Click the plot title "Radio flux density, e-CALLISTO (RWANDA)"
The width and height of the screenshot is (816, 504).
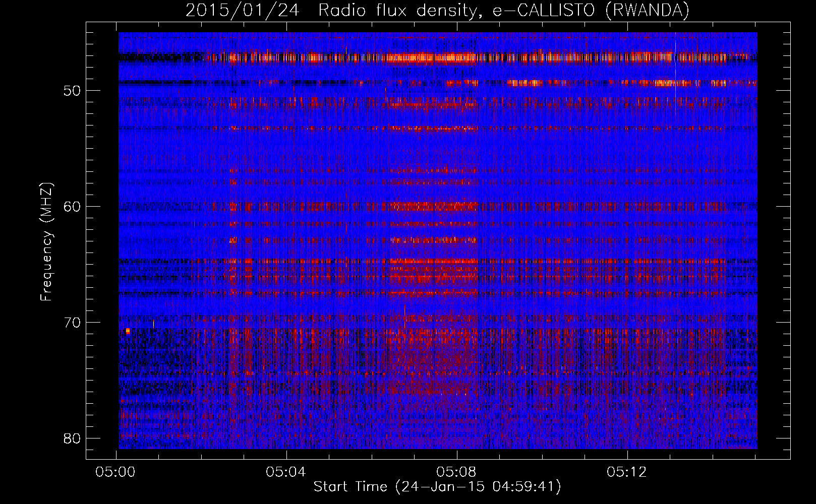504,10
